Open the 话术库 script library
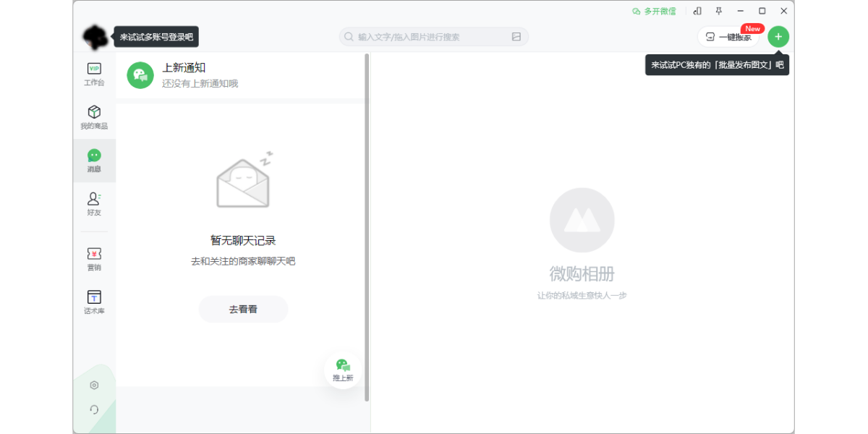 click(x=94, y=302)
